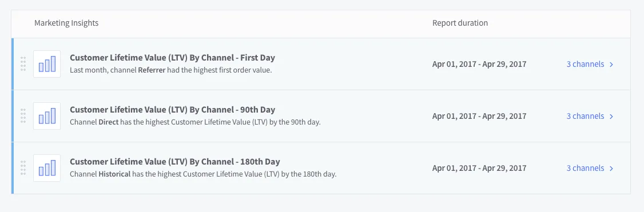The height and width of the screenshot is (212, 644).
Task: Click the 'Report duration' column header
Action: [x=460, y=23]
